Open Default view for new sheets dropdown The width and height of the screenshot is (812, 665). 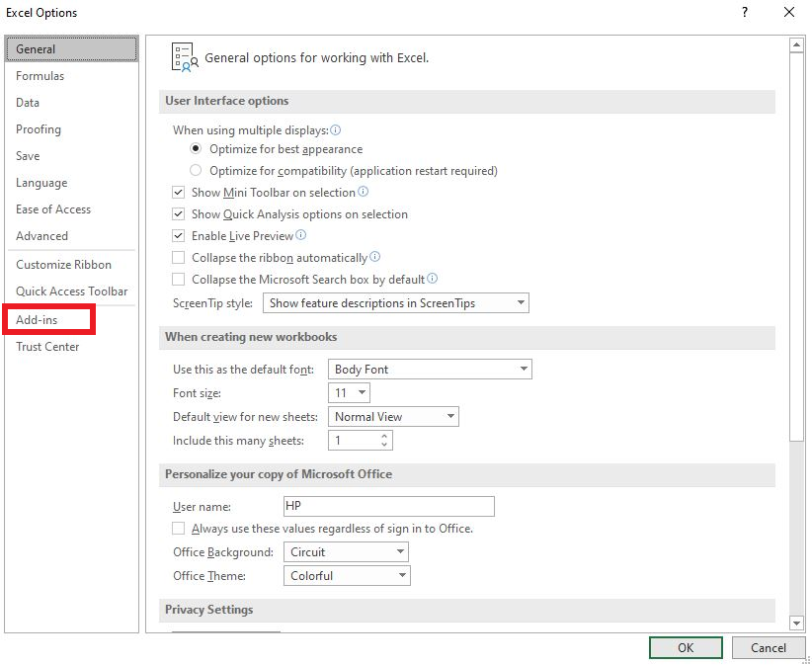pyautogui.click(x=393, y=416)
